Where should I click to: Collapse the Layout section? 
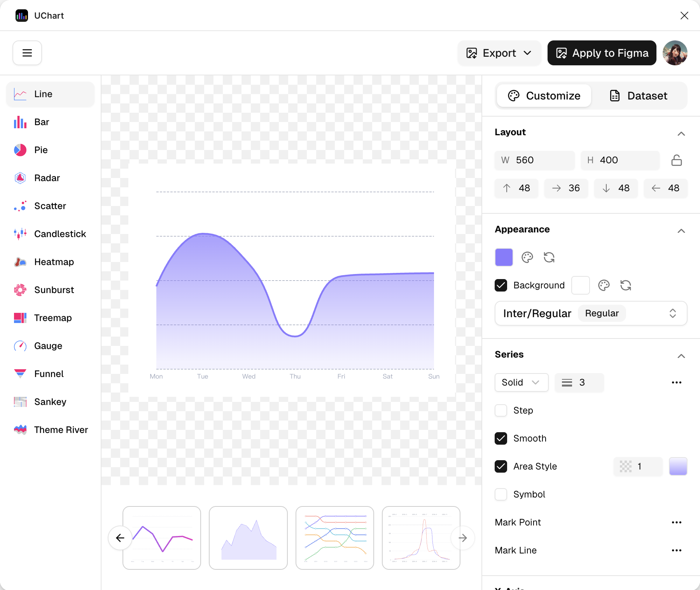tap(681, 133)
